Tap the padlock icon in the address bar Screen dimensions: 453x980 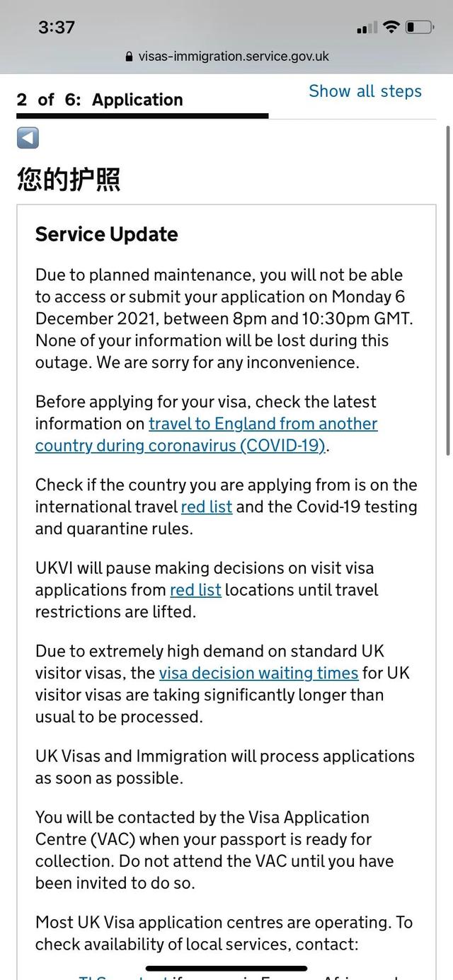tap(128, 56)
